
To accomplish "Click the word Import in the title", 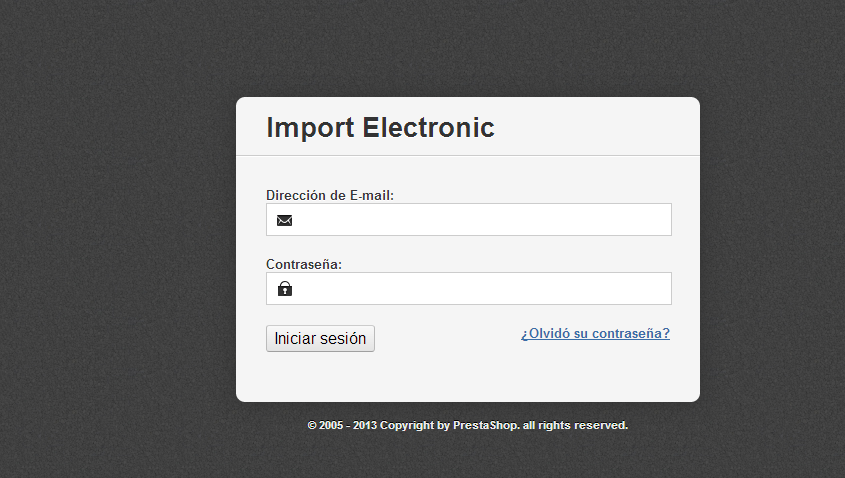I will (x=310, y=128).
